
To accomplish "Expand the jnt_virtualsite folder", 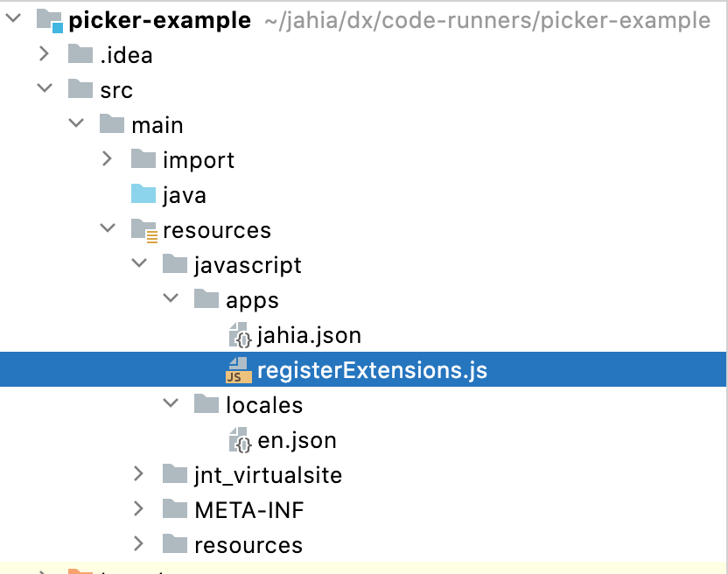I will [x=138, y=474].
